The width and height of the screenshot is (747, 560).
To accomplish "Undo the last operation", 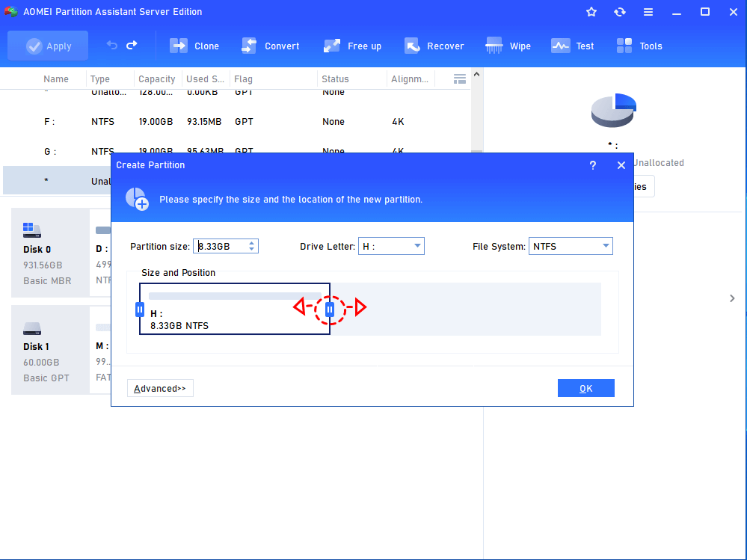I will tap(112, 46).
